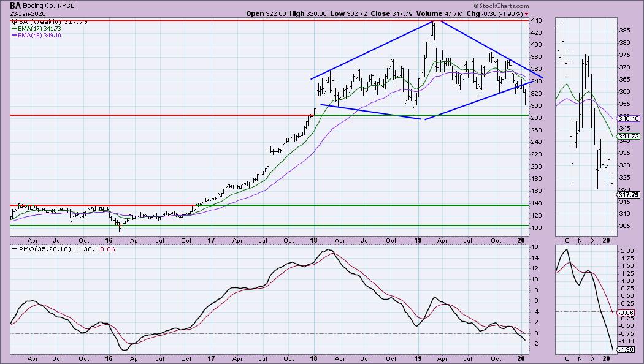Click the 385 label on zoom panel axis
This screenshot has width=644, height=364.
pyautogui.click(x=624, y=31)
